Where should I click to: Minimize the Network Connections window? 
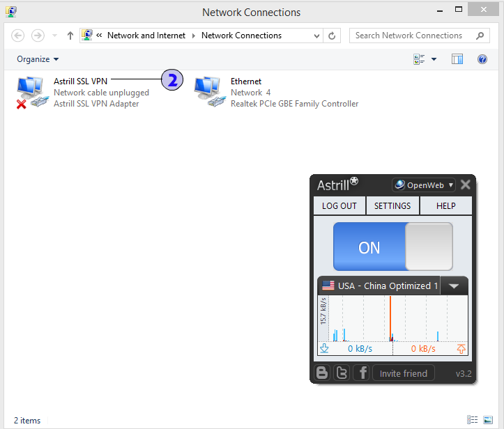[440, 10]
